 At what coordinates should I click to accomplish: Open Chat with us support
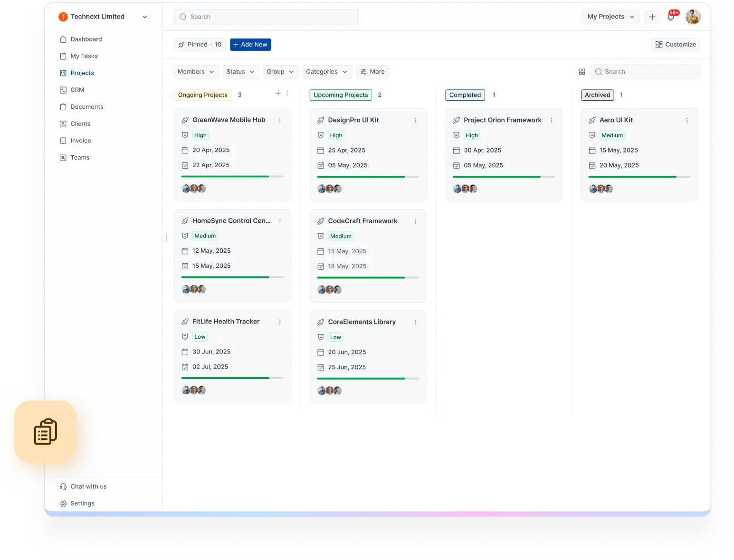coord(83,486)
